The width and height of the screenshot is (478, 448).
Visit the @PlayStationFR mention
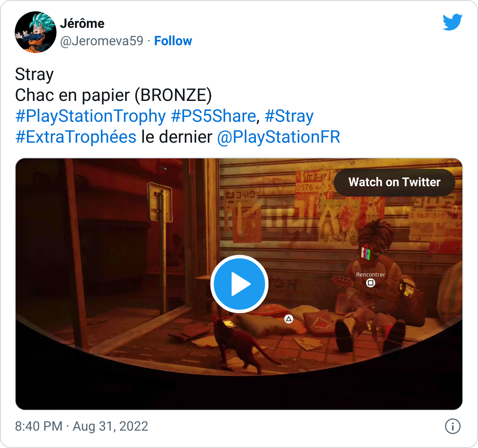[x=278, y=137]
